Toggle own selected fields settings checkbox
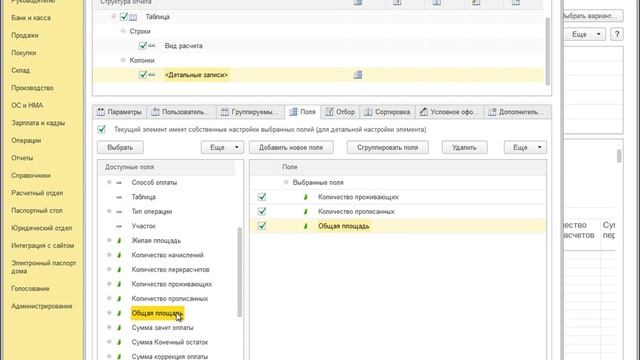This screenshot has height=360, width=640. pyautogui.click(x=102, y=129)
